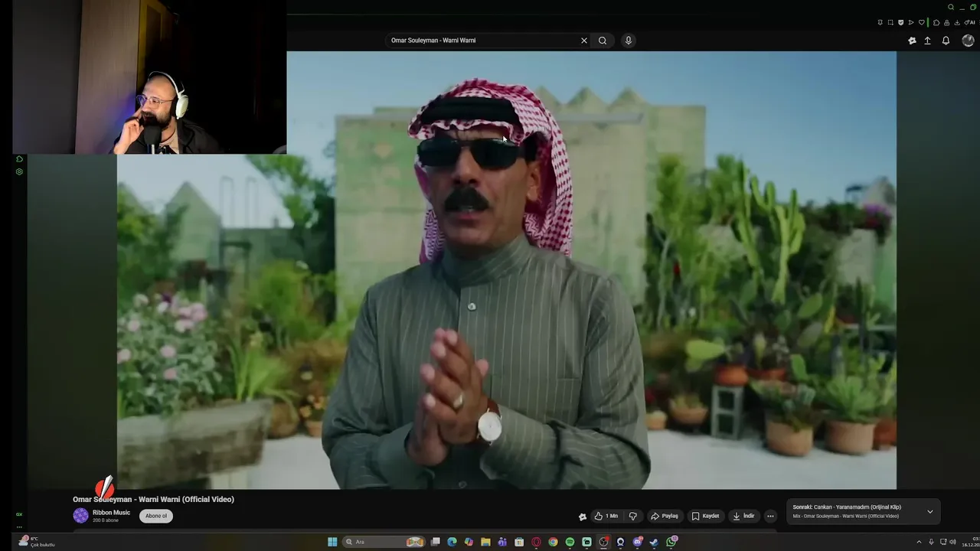Image resolution: width=980 pixels, height=551 pixels.
Task: Share the video via Paylaş button
Action: click(665, 516)
